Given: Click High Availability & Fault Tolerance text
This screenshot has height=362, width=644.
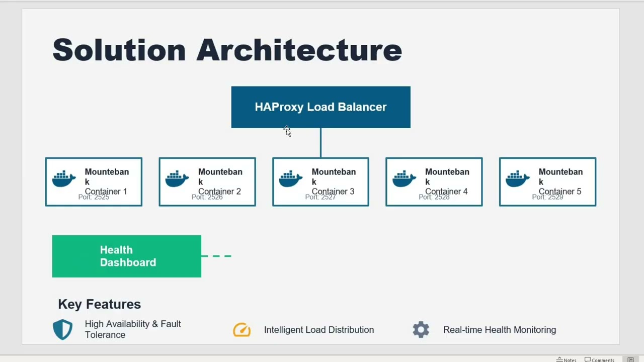Looking at the screenshot, I should 133,329.
